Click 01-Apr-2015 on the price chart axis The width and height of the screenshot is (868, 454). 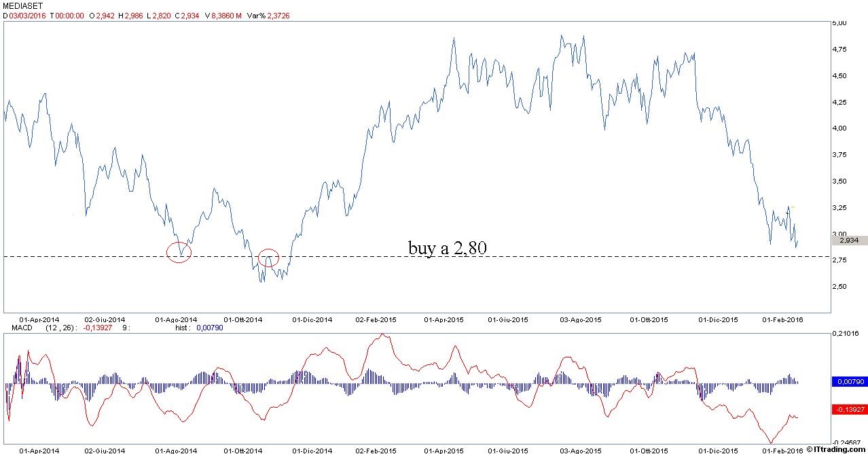pos(444,319)
